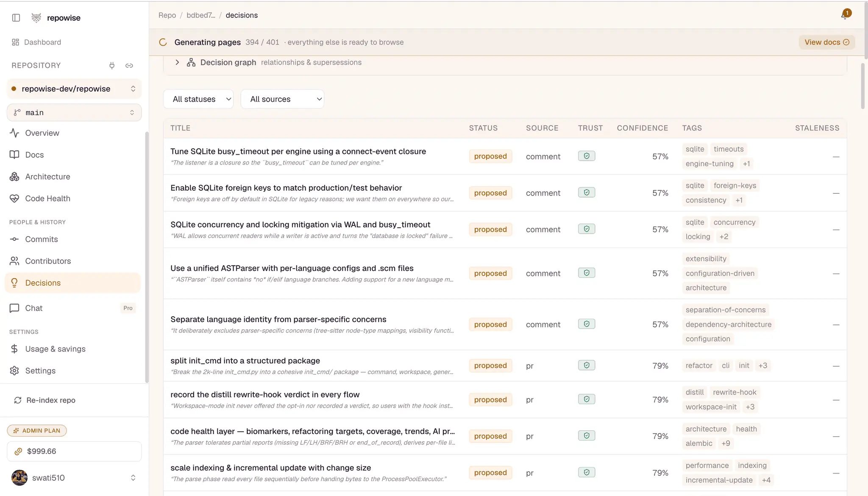Click trust shield for language identity row

[x=587, y=324]
